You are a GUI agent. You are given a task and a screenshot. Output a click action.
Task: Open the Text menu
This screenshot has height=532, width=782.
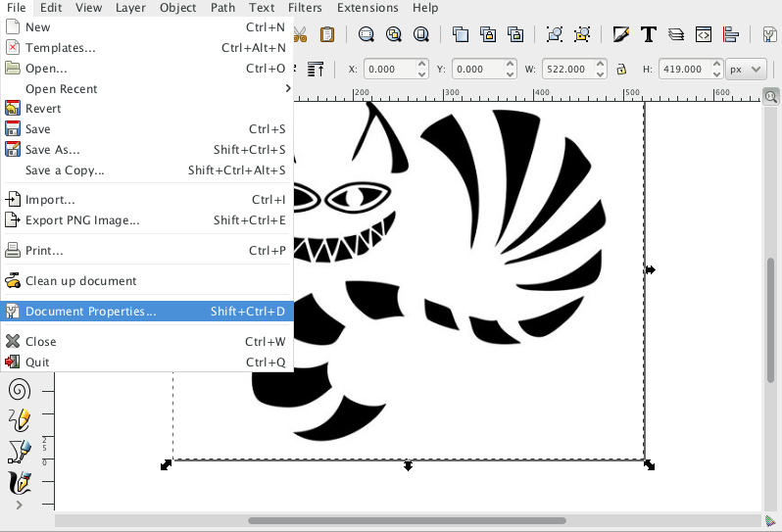click(x=262, y=8)
